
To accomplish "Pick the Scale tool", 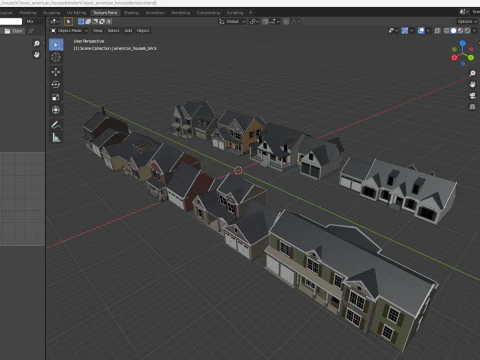I will tap(56, 97).
